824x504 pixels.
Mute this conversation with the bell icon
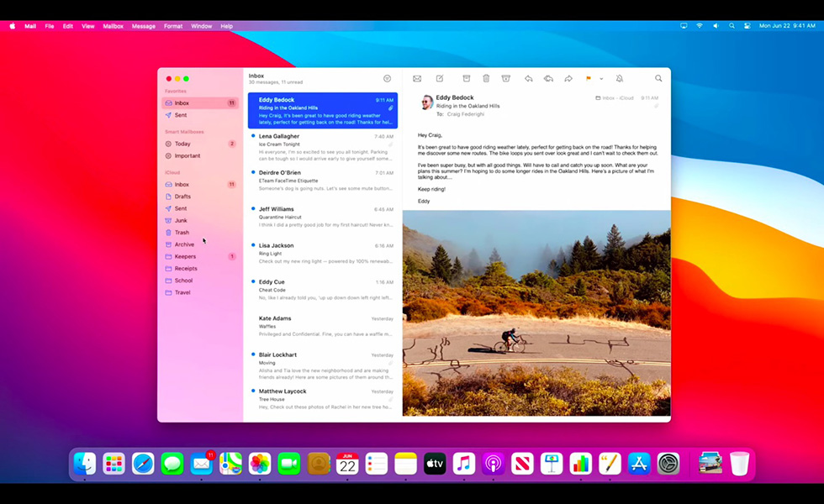[620, 78]
